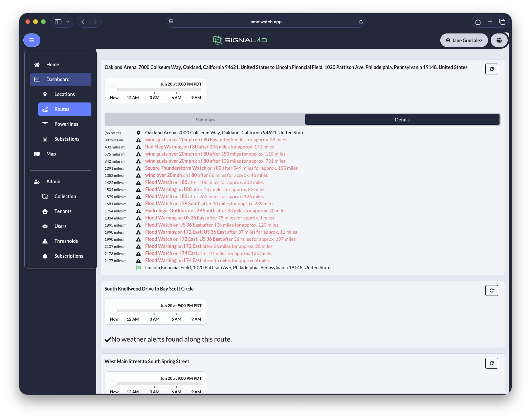Image resolution: width=531 pixels, height=420 pixels.
Task: Open Locations from the sidebar
Action: click(65, 94)
